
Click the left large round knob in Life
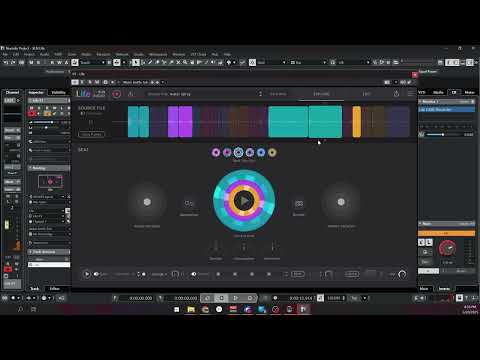(147, 202)
